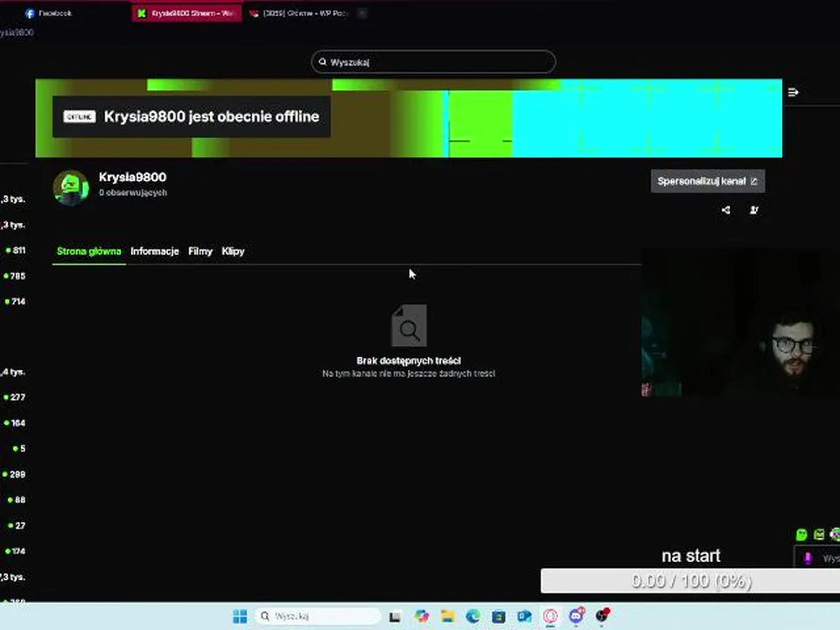Open File Explorer from the taskbar
The width and height of the screenshot is (840, 630).
(447, 616)
